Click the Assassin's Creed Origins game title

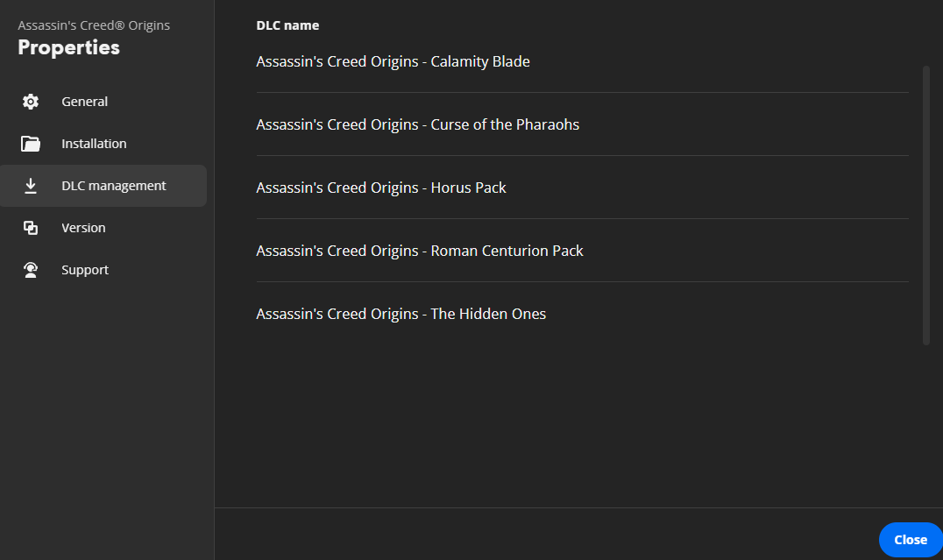click(x=94, y=25)
